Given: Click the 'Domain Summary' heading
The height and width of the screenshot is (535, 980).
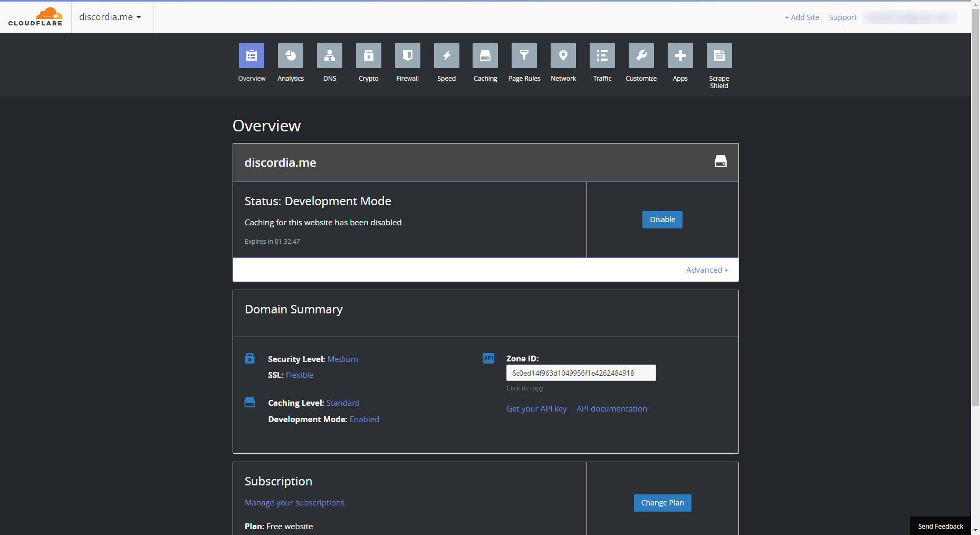Looking at the screenshot, I should (x=294, y=310).
